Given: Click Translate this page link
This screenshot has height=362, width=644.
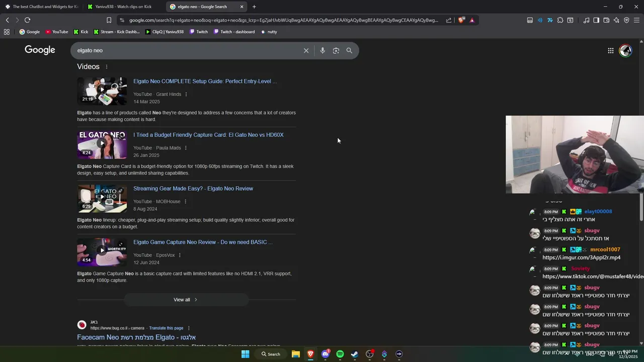Looking at the screenshot, I should tap(166, 328).
